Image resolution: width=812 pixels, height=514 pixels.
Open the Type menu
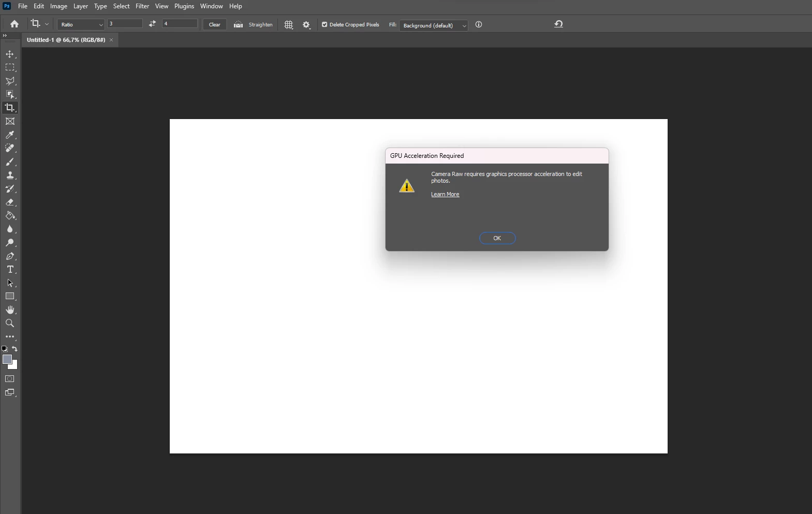coord(100,6)
